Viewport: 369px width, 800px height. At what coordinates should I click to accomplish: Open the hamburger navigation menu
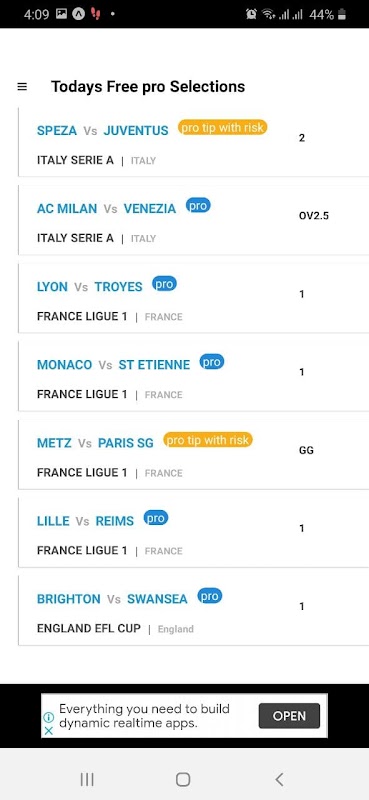click(22, 87)
